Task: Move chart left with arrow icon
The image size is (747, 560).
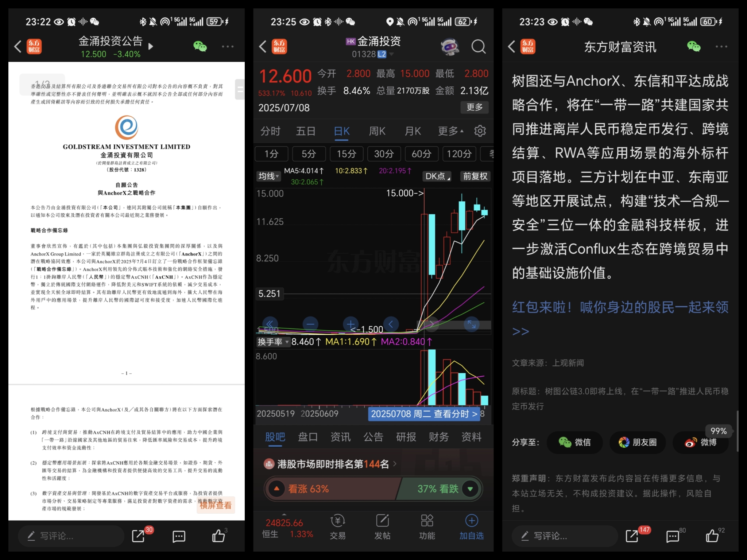Action: pyautogui.click(x=391, y=324)
